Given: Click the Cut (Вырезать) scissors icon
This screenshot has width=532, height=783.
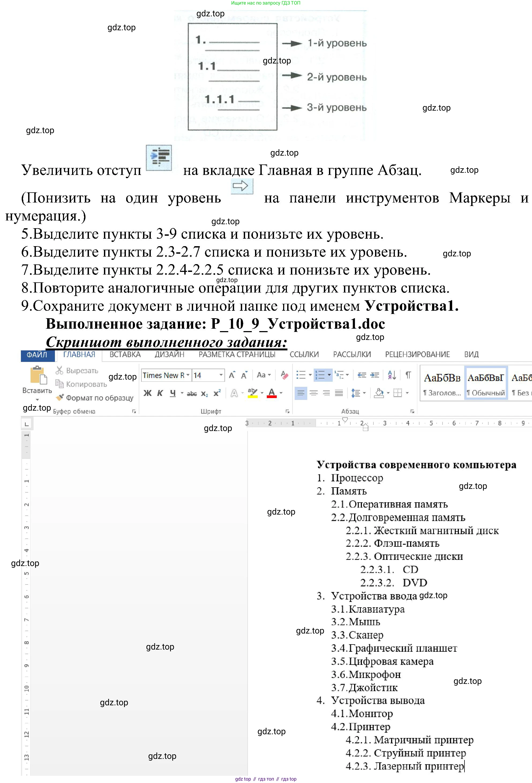Looking at the screenshot, I should click(x=59, y=370).
